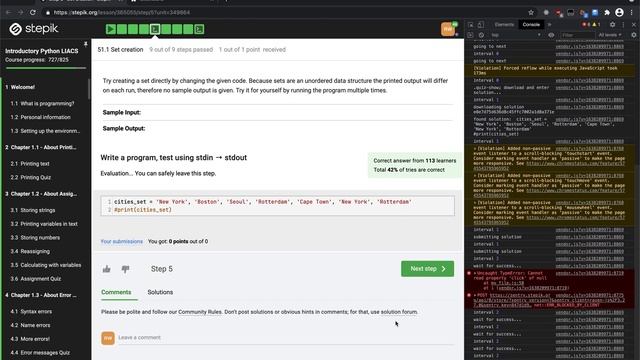Open the browser extensions puzzle icon

607,13
